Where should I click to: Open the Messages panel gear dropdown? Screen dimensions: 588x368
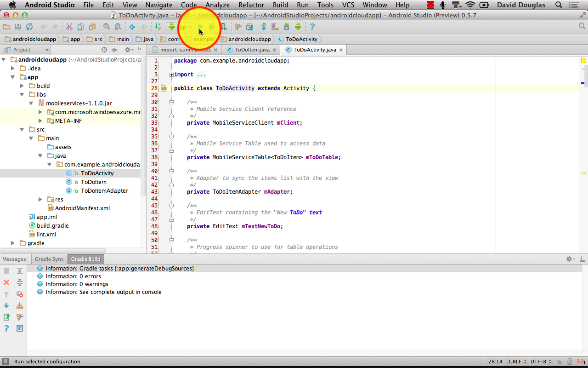pyautogui.click(x=570, y=259)
